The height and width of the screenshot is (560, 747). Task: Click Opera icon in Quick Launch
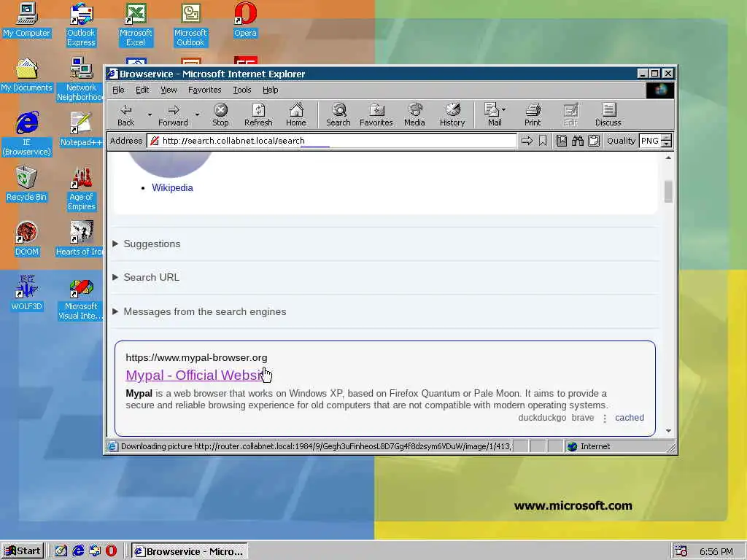point(111,551)
